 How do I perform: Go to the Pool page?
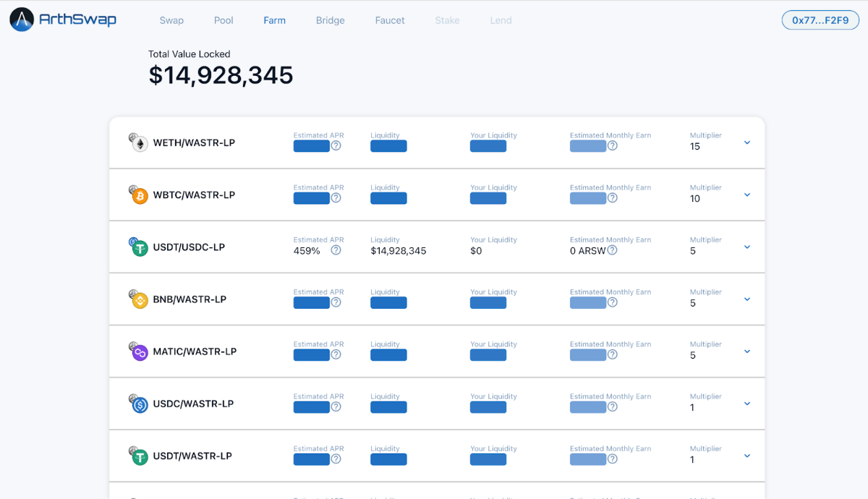(224, 20)
